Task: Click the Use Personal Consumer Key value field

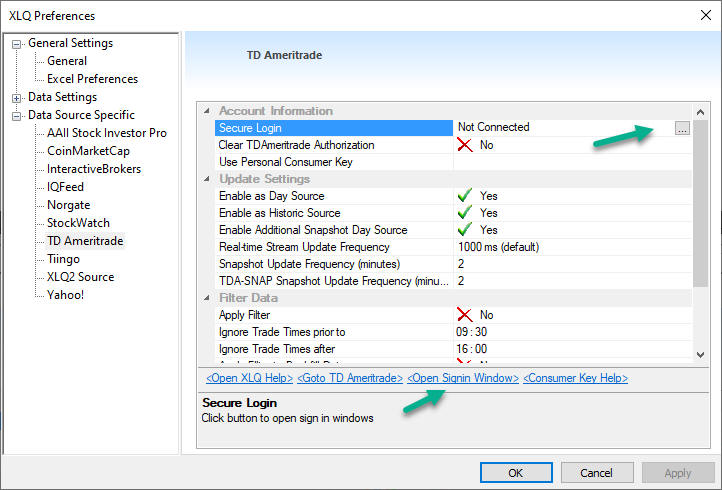Action: pos(572,162)
